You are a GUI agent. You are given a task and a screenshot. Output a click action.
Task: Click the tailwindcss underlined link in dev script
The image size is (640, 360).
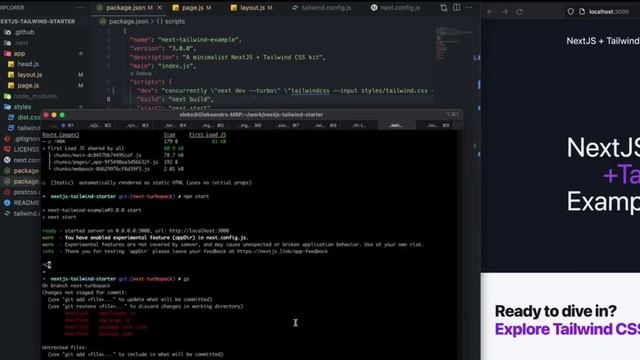click(310, 91)
